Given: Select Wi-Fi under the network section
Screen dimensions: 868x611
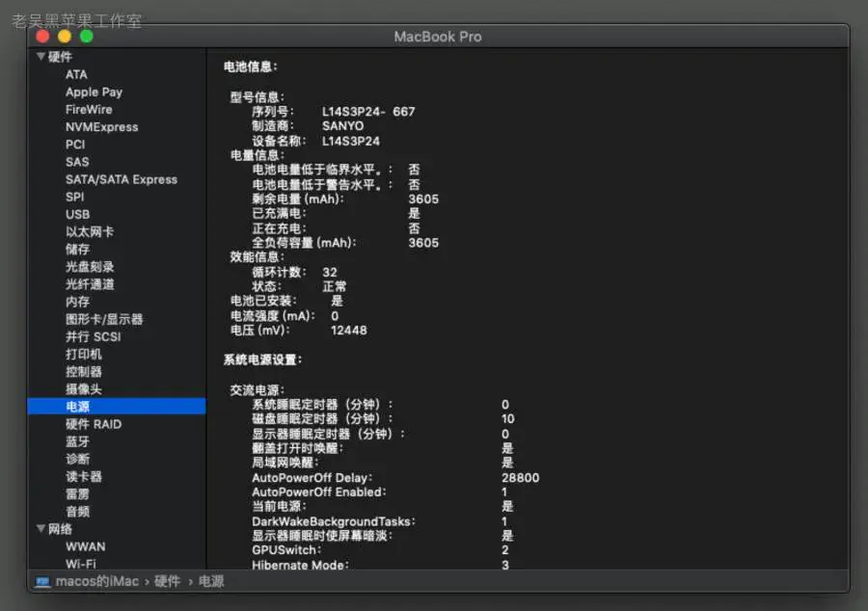Looking at the screenshot, I should (x=81, y=564).
